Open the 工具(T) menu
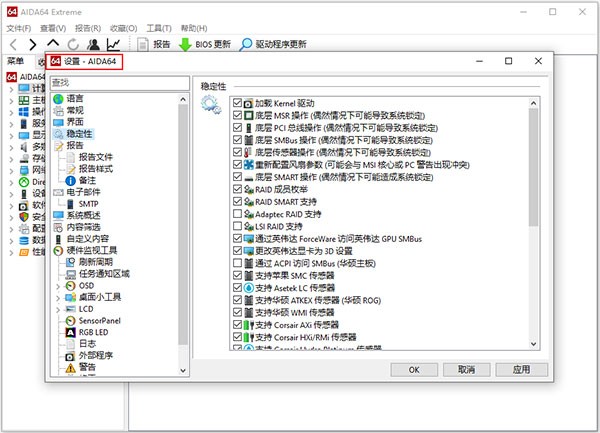The width and height of the screenshot is (600, 433). pyautogui.click(x=158, y=27)
